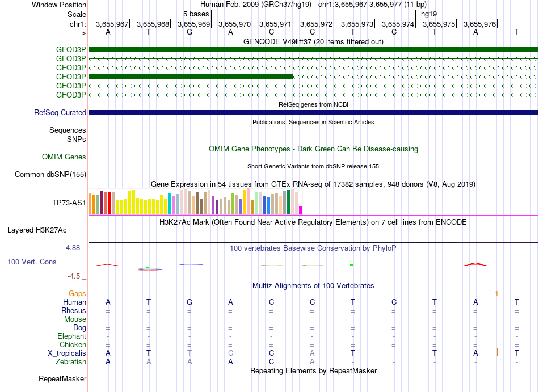Click the dark blue RefSeq Curated transcript bar

[313, 113]
